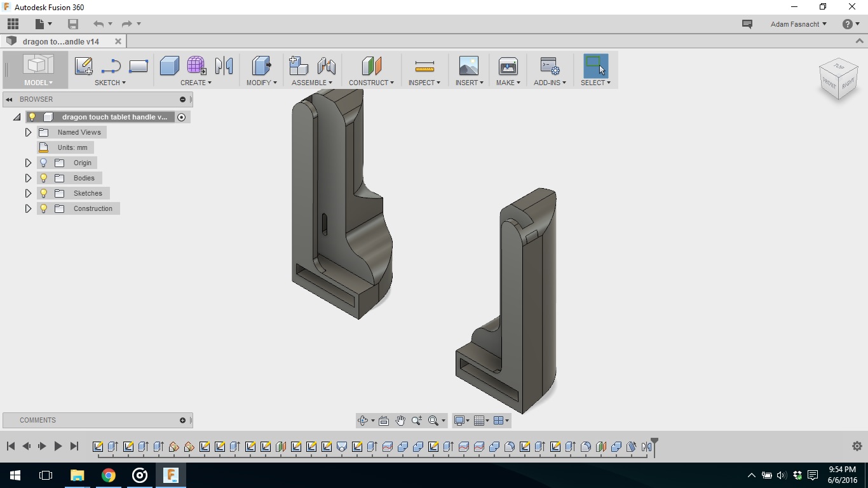Open Google Chrome from the taskbar
This screenshot has width=868, height=488.
[108, 475]
